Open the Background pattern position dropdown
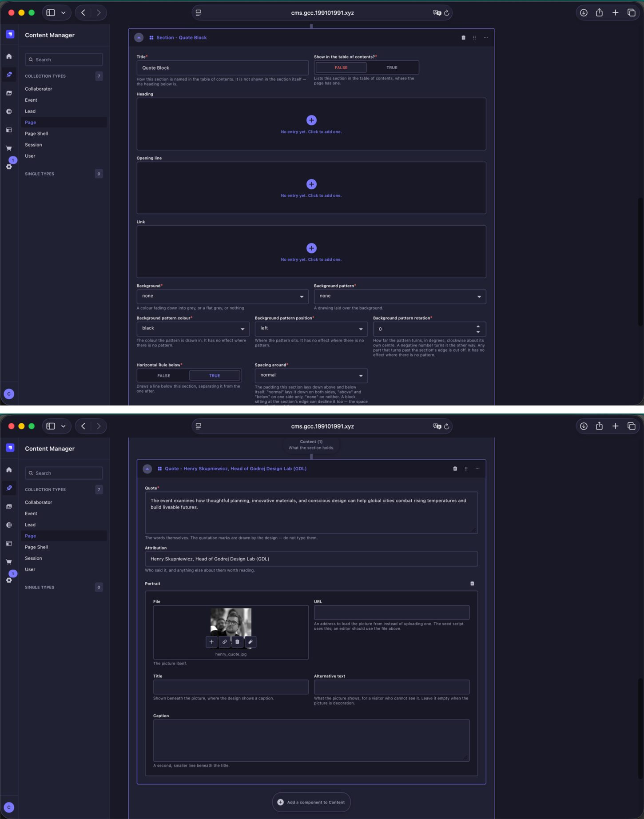Image resolution: width=644 pixels, height=819 pixels. tap(311, 329)
